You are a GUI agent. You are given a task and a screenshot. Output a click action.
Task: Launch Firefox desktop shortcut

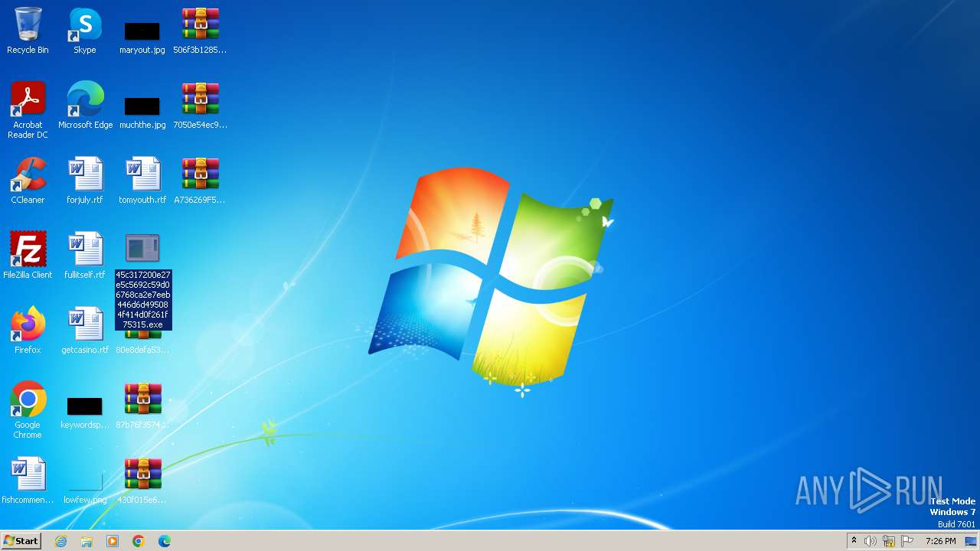28,331
